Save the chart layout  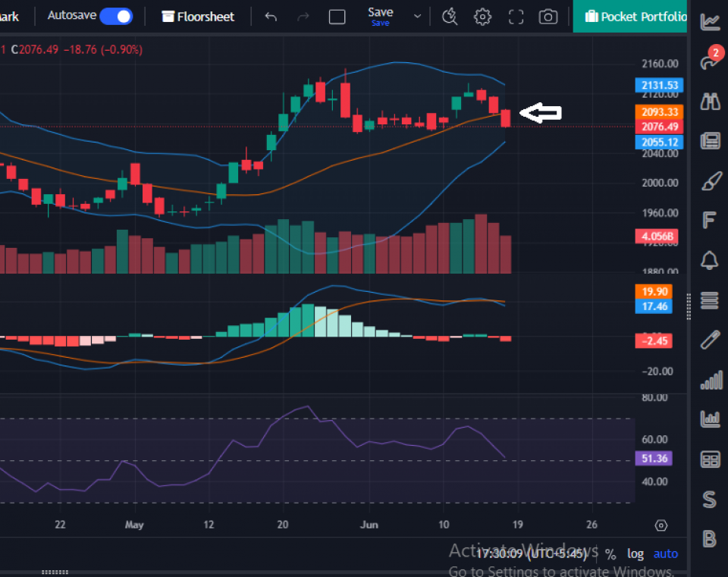pos(380,16)
